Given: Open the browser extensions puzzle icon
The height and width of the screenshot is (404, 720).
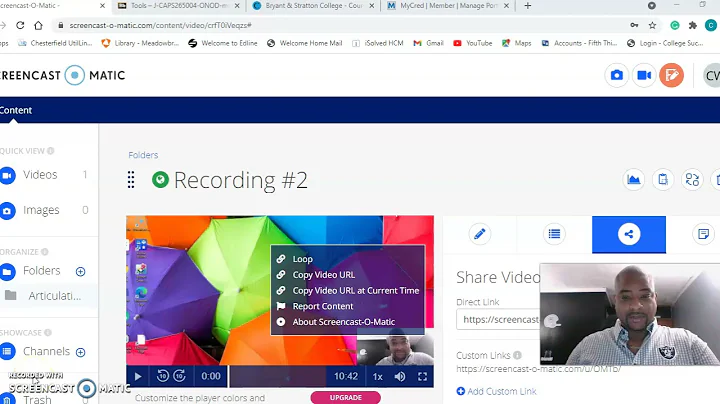Looking at the screenshot, I should pos(693,25).
